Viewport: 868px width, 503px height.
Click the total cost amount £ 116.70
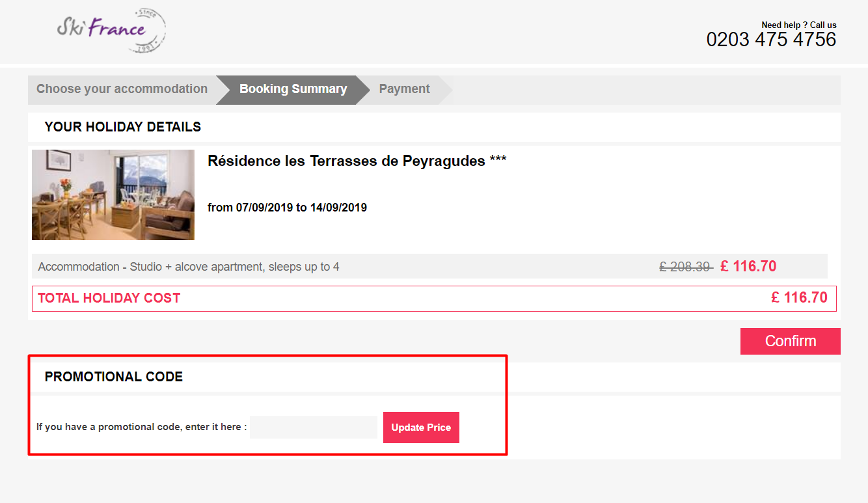coord(800,298)
